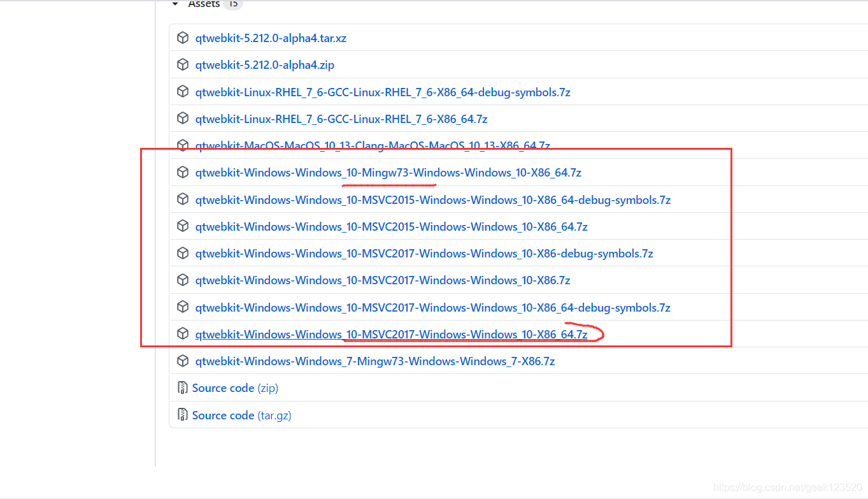Download the Windows_7 Mingw73 X86.7z asset
Viewport: 868px width, 499px height.
coord(375,361)
